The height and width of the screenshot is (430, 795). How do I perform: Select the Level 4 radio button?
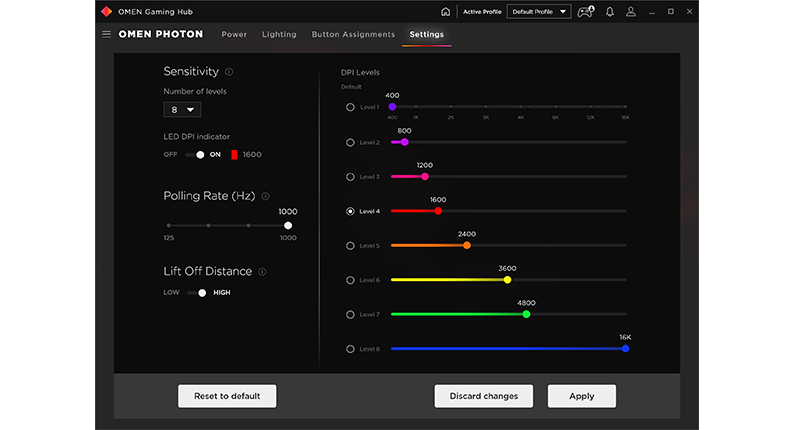[350, 211]
